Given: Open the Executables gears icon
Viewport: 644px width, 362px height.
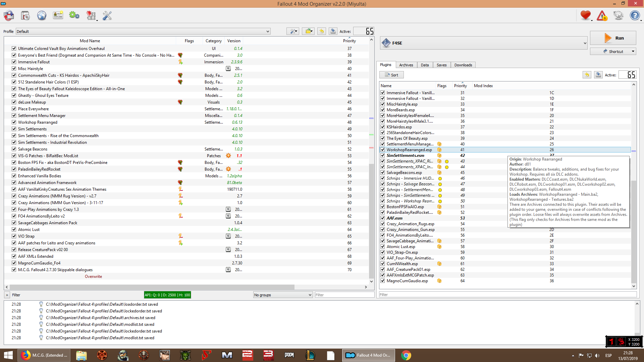Looking at the screenshot, I should 74,15.
